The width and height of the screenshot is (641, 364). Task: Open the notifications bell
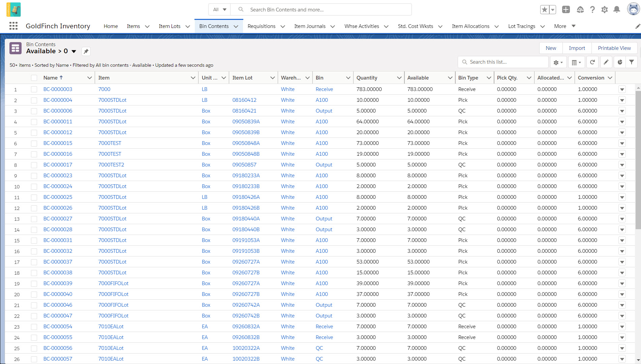coord(617,9)
